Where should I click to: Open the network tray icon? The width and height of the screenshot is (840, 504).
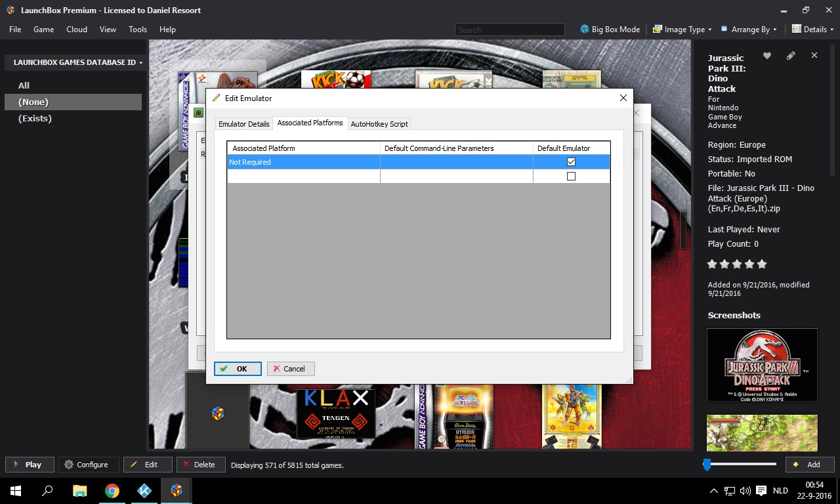point(729,491)
